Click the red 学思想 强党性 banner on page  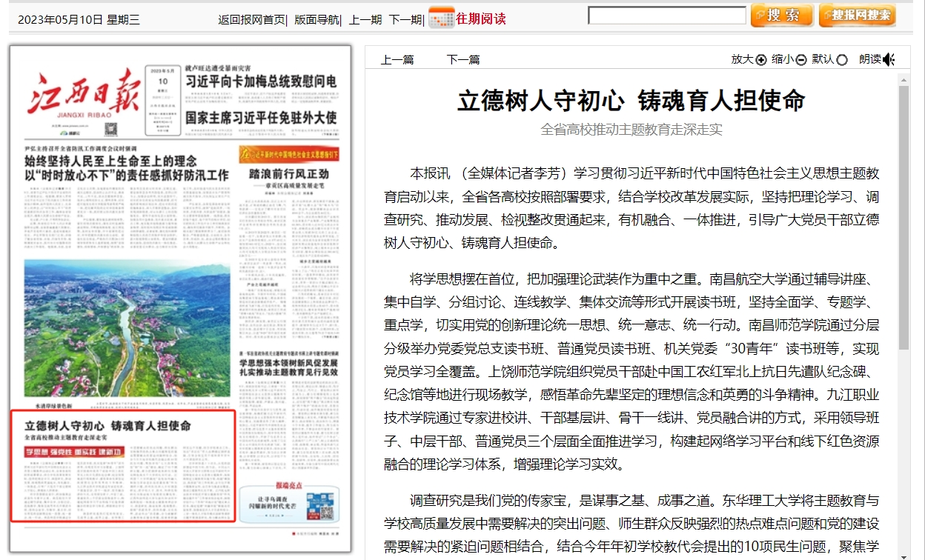tap(74, 453)
